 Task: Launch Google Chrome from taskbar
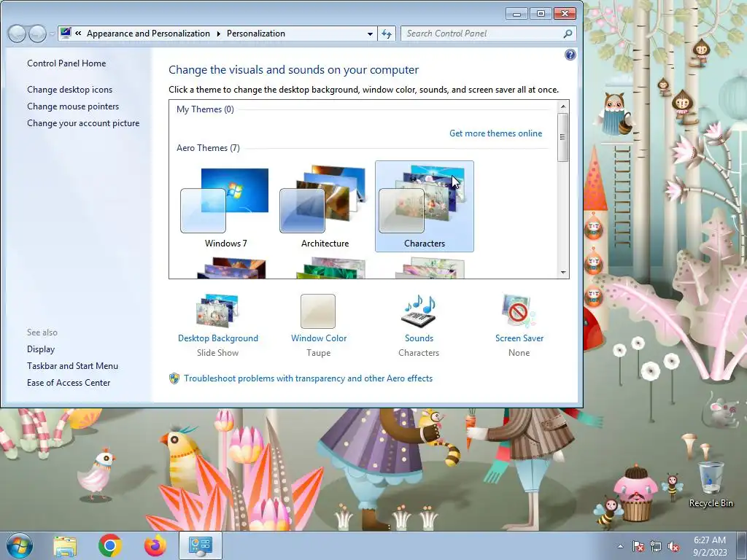pos(110,545)
